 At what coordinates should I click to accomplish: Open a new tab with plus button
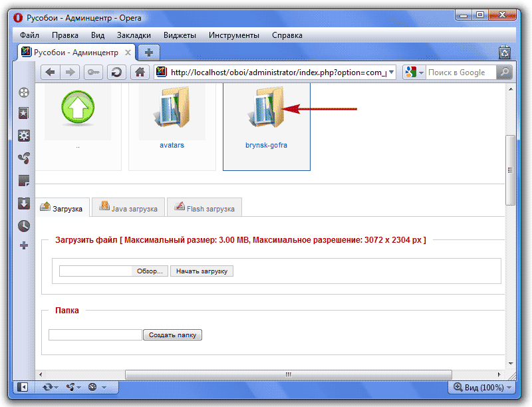(x=149, y=52)
